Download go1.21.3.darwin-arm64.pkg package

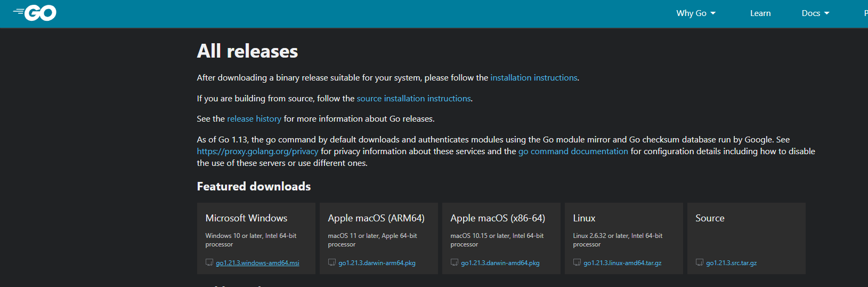377,263
